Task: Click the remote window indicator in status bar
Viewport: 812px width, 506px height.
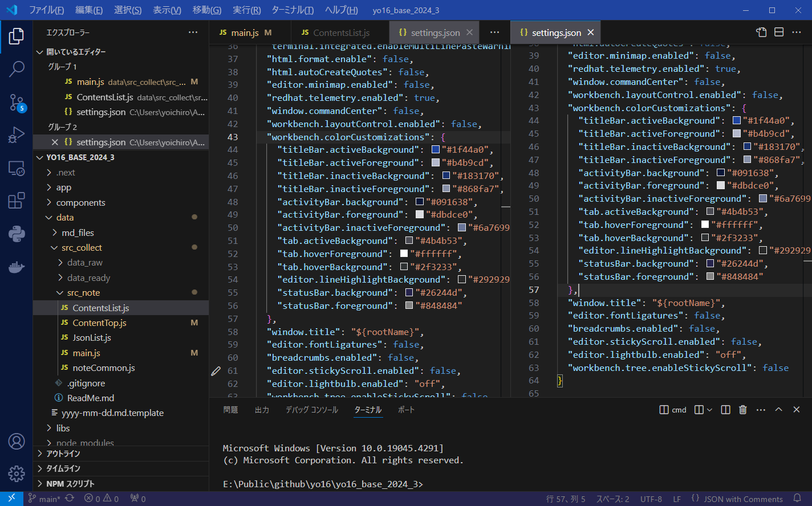Action: click(x=11, y=499)
